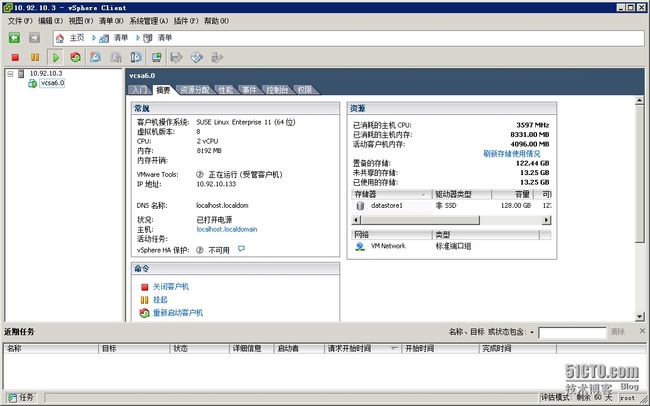Click the VM Network icon
The width and height of the screenshot is (650, 406).
coord(360,246)
